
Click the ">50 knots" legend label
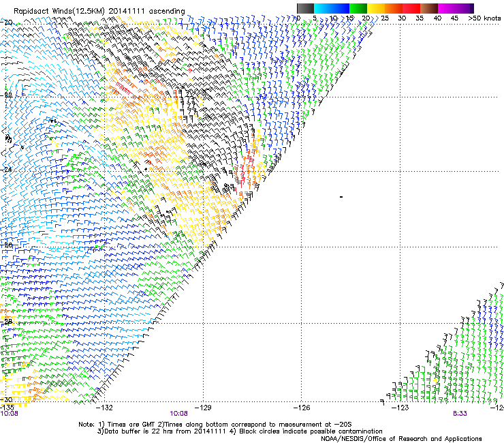pyautogui.click(x=484, y=18)
